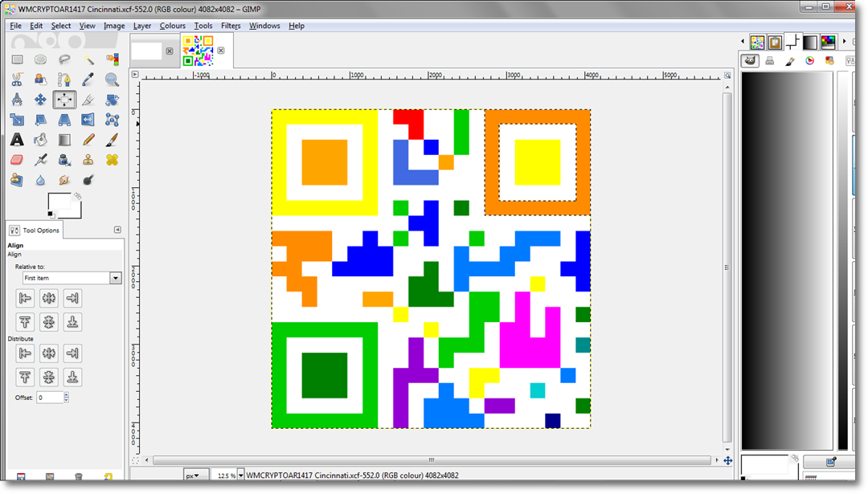This screenshot has width=868, height=494.
Task: Select the Smudge tool
Action: (64, 180)
